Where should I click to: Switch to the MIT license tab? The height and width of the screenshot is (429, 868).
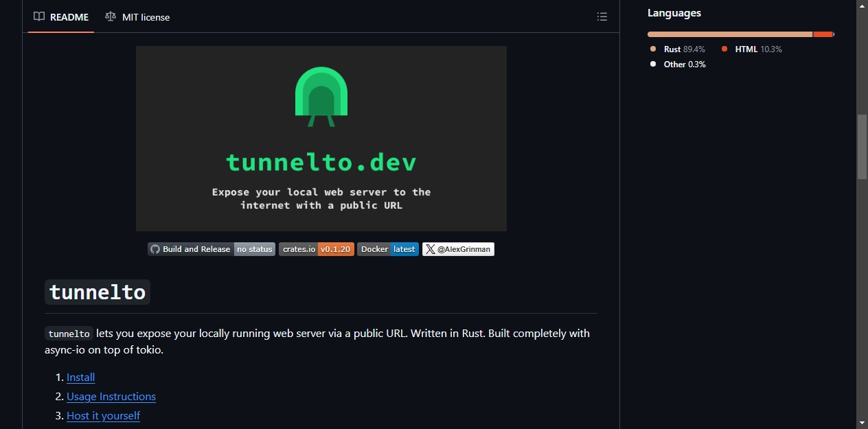point(137,16)
